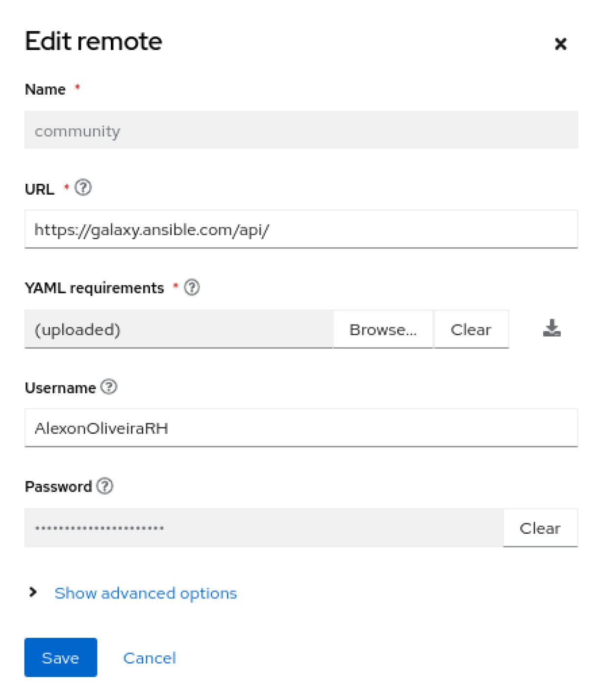Select the (uploaded) file name field
This screenshot has height=700, width=604.
[x=178, y=329]
